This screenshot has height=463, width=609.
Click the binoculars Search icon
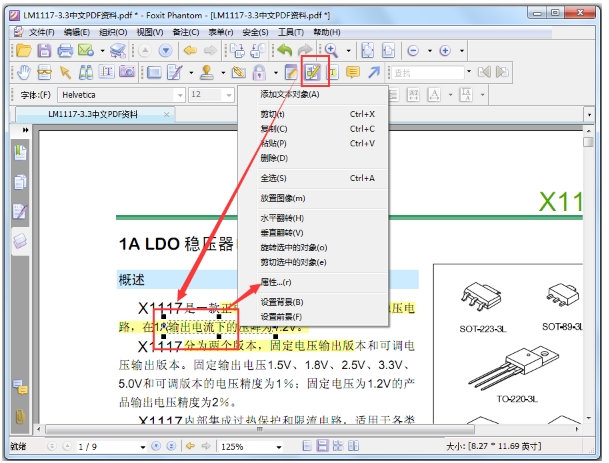click(x=85, y=72)
